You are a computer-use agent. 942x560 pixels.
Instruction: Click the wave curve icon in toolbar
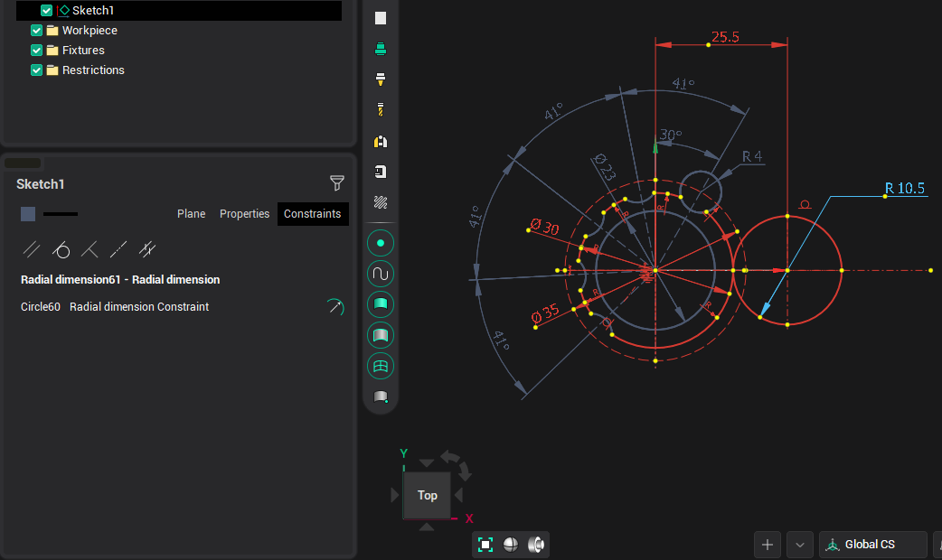pyautogui.click(x=381, y=274)
